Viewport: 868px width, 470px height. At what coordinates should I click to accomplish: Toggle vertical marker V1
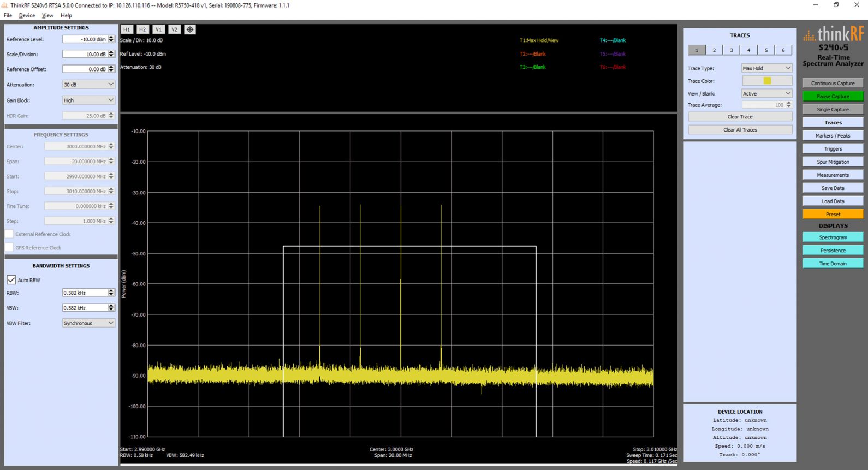tap(158, 29)
